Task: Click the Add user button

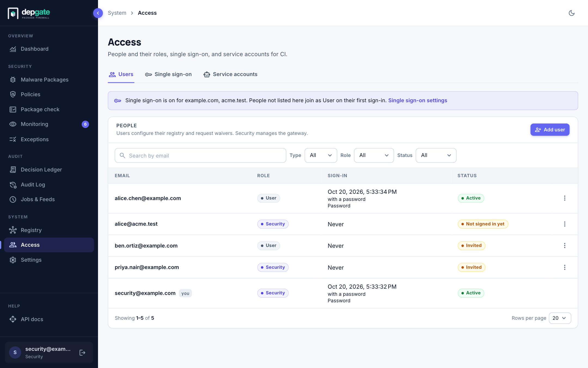Action: [x=550, y=130]
